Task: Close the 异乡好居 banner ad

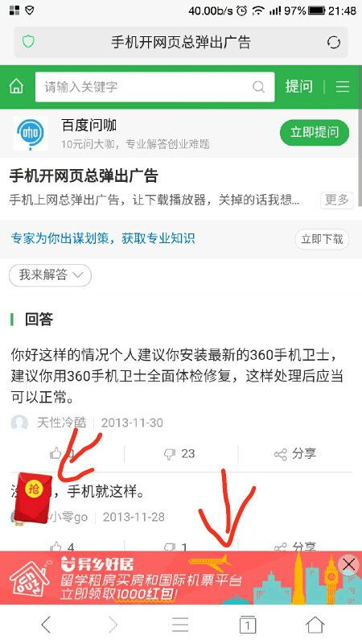Action: point(348,565)
